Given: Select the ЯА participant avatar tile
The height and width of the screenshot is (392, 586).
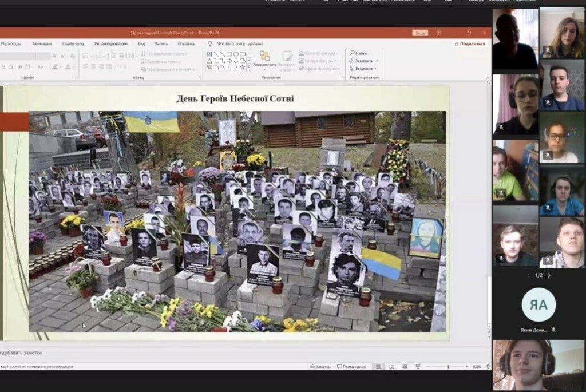Looking at the screenshot, I should click(539, 305).
